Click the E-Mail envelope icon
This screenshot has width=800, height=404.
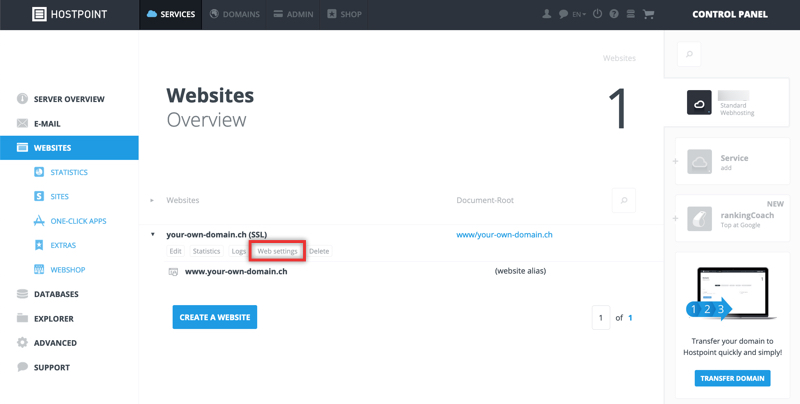coord(22,123)
